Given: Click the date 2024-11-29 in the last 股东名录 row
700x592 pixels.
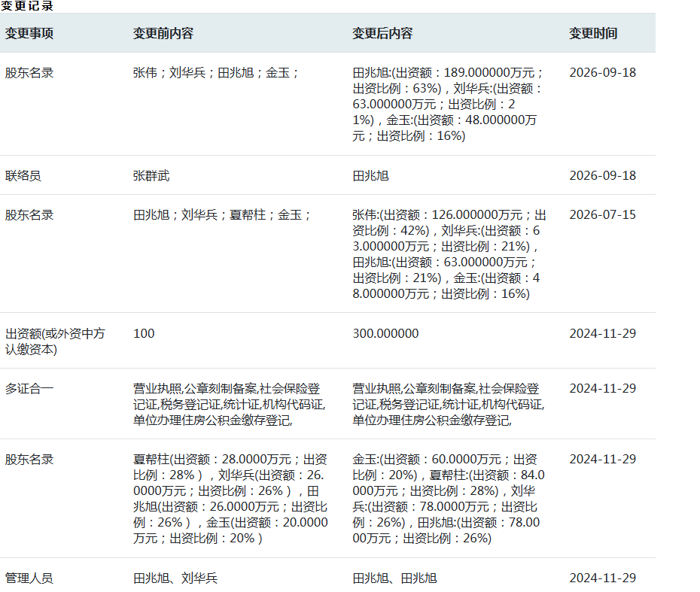Looking at the screenshot, I should point(603,460).
